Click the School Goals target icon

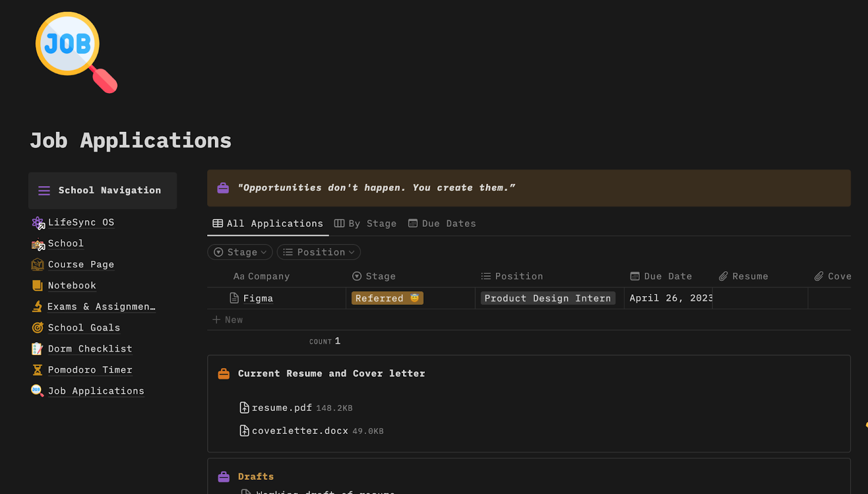pos(37,328)
